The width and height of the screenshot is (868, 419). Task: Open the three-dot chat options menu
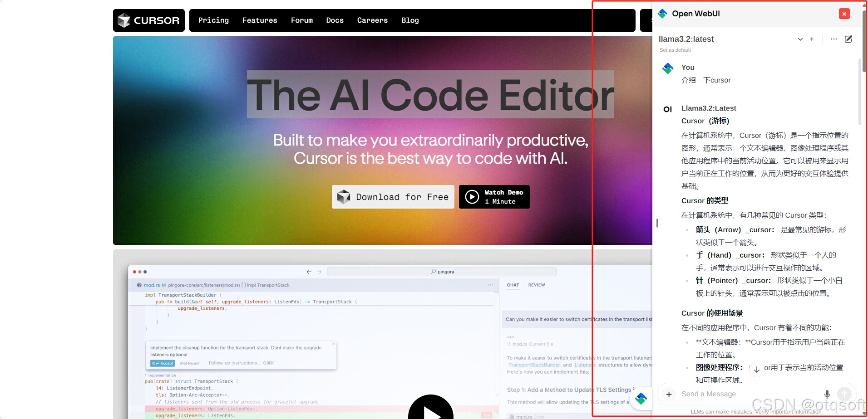834,39
